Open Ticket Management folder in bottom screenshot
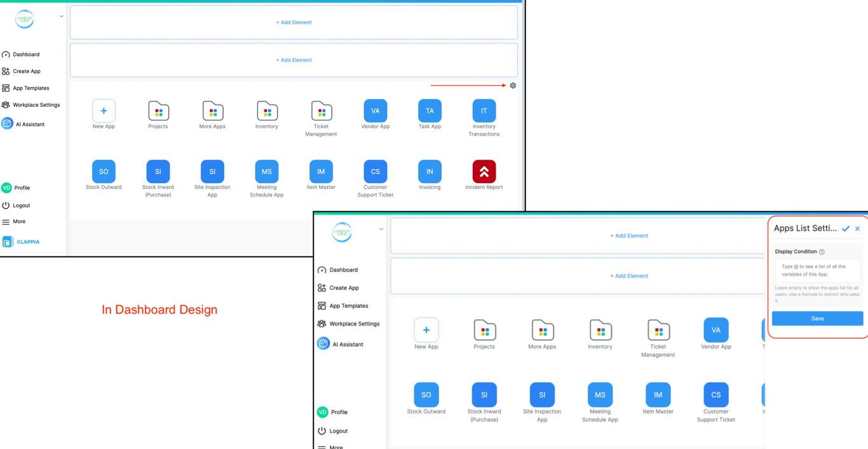The width and height of the screenshot is (868, 449). [658, 330]
